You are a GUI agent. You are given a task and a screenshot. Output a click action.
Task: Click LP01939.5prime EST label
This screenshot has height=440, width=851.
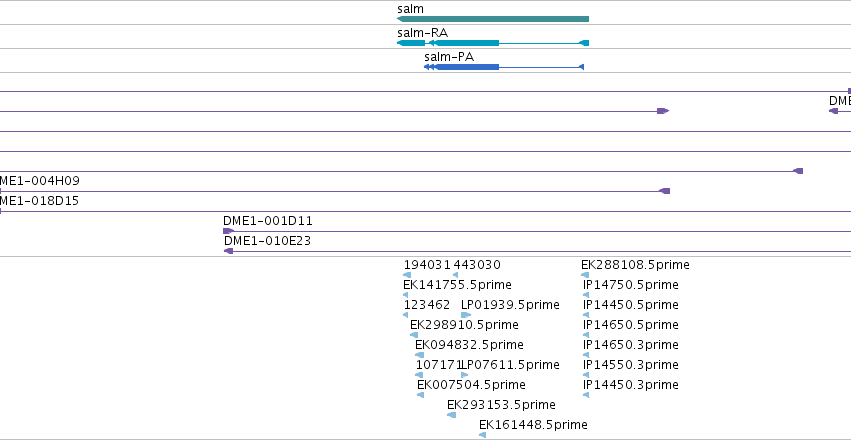510,305
